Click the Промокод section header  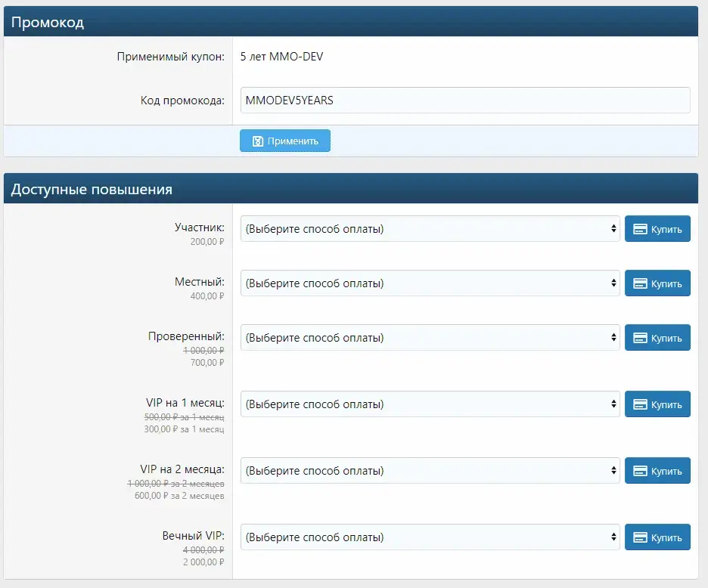[x=351, y=22]
